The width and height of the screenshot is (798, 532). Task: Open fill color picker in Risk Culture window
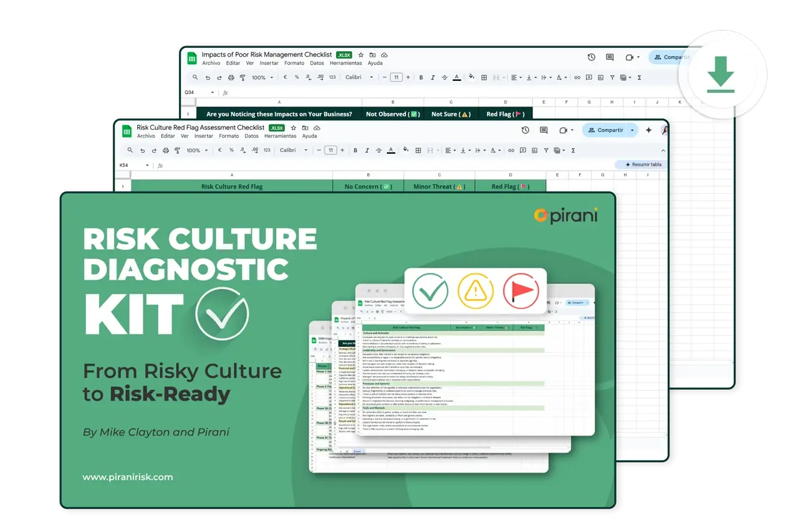[406, 150]
